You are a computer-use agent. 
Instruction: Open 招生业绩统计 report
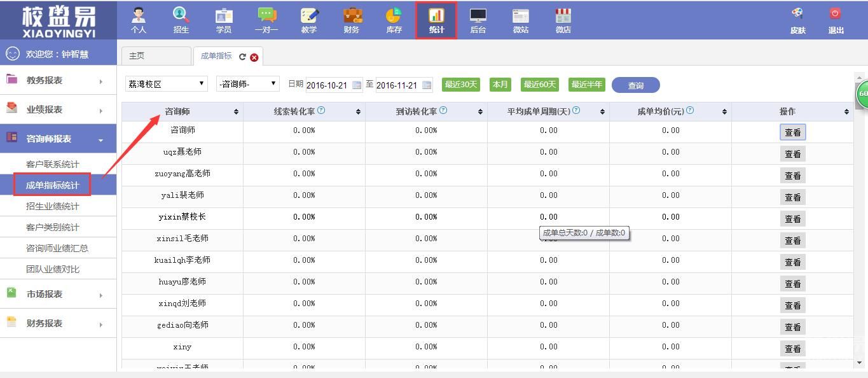pyautogui.click(x=53, y=206)
